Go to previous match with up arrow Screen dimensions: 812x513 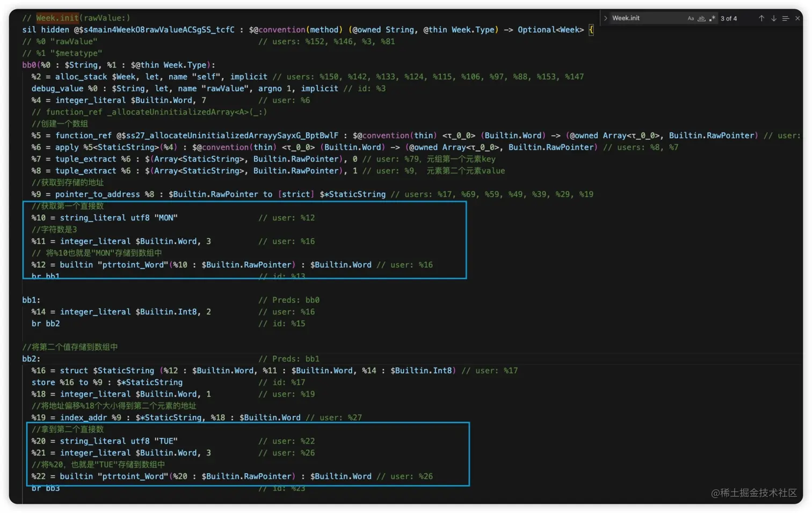(x=761, y=18)
